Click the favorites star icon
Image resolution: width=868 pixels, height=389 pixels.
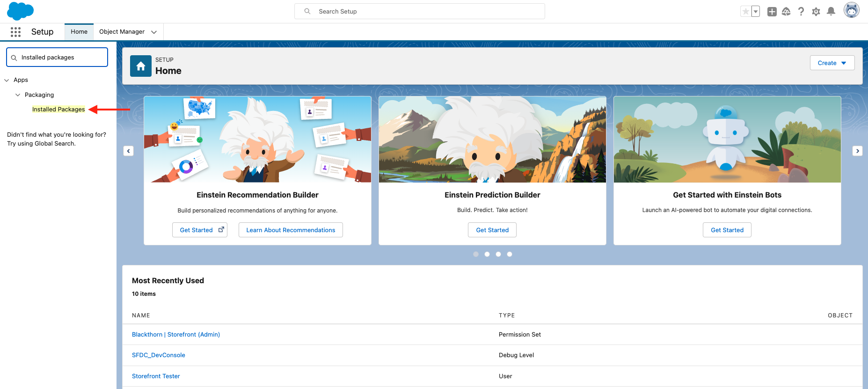point(746,12)
